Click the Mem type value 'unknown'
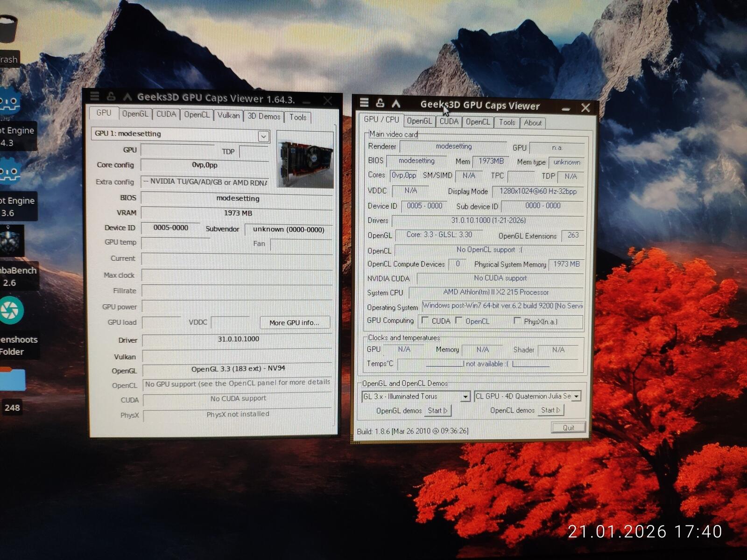The height and width of the screenshot is (560, 747). pyautogui.click(x=567, y=162)
